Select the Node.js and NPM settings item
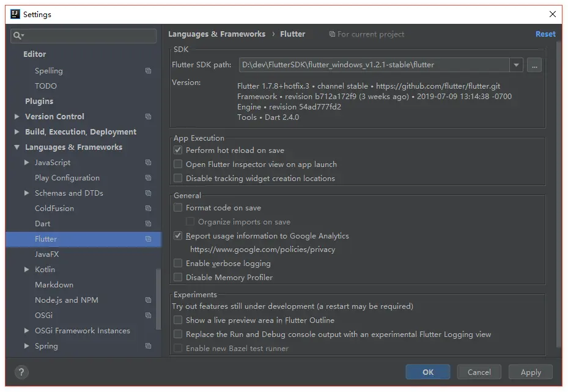The width and height of the screenshot is (568, 392). pos(66,300)
